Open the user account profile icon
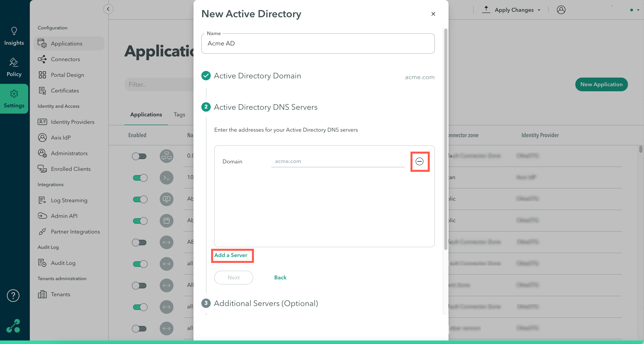Image resolution: width=644 pixels, height=344 pixels. click(x=561, y=10)
